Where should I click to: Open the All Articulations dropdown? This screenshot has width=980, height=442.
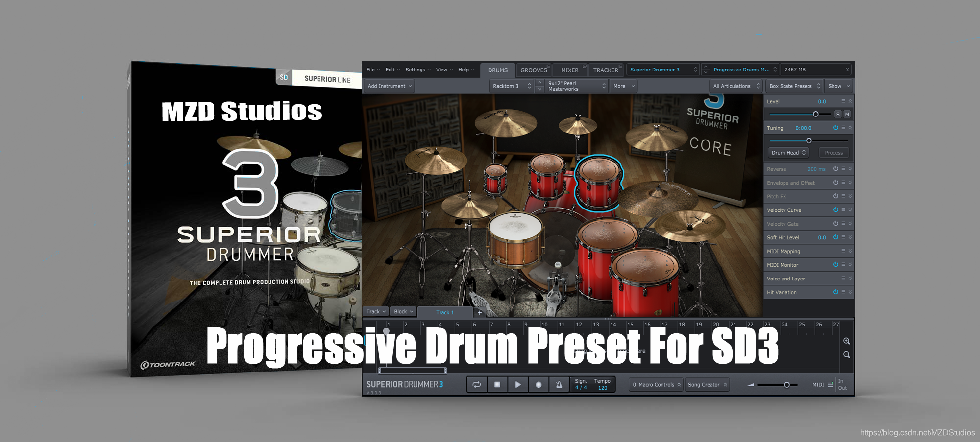736,86
